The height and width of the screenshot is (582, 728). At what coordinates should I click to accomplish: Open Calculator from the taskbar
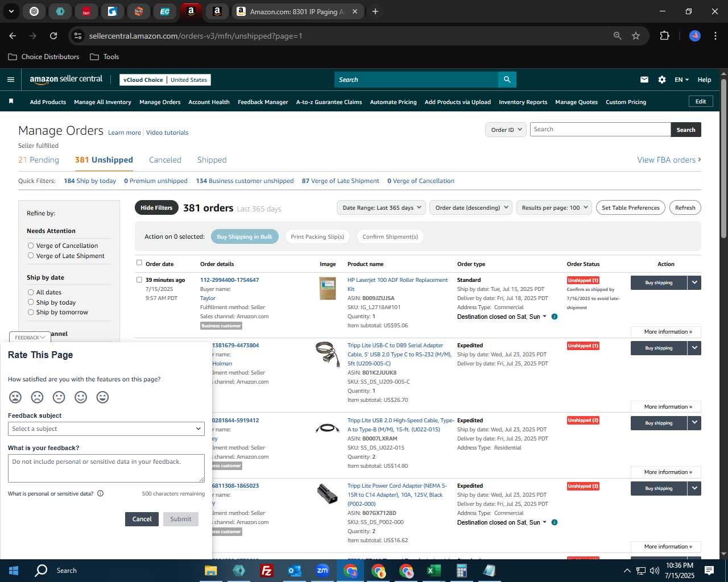(461, 571)
